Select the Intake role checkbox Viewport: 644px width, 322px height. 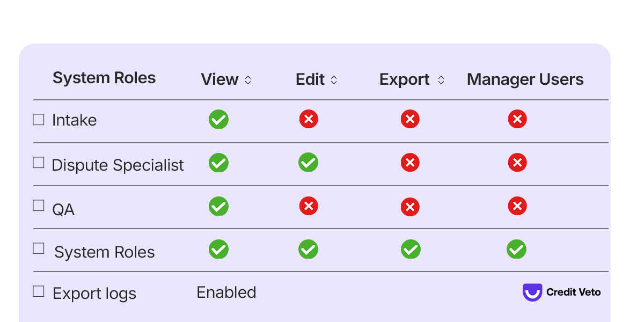[x=38, y=119]
